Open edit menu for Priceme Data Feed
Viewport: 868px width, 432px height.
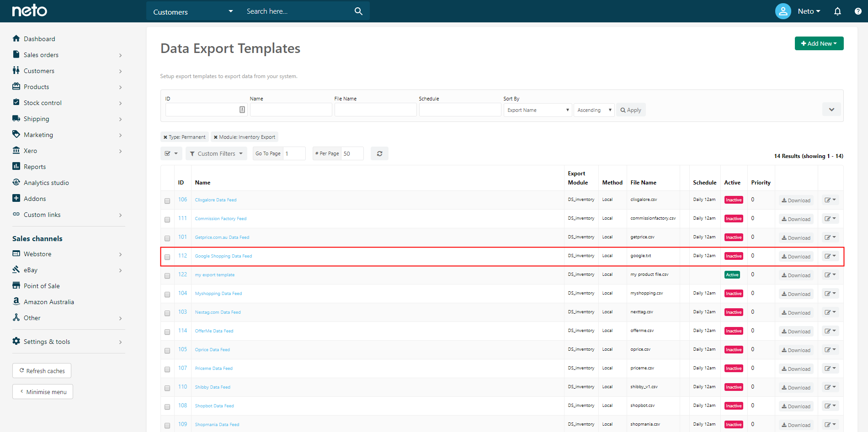[x=830, y=369]
